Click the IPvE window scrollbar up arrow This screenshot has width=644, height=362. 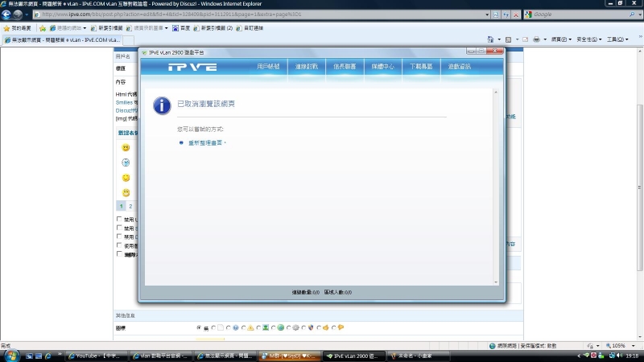click(x=496, y=92)
